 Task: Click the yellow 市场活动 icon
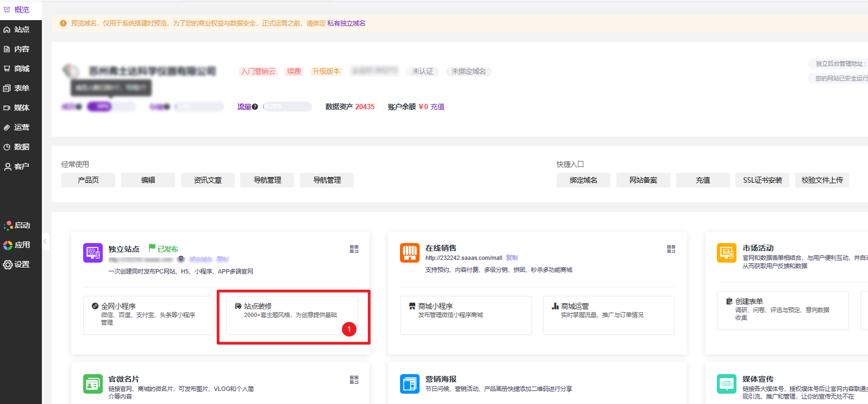point(726,253)
